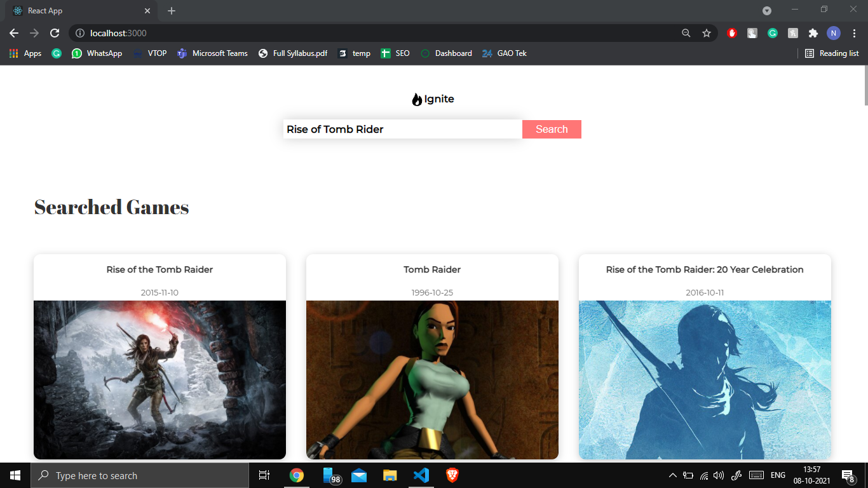
Task: Open the Dashboard bookmark
Action: pyautogui.click(x=446, y=53)
